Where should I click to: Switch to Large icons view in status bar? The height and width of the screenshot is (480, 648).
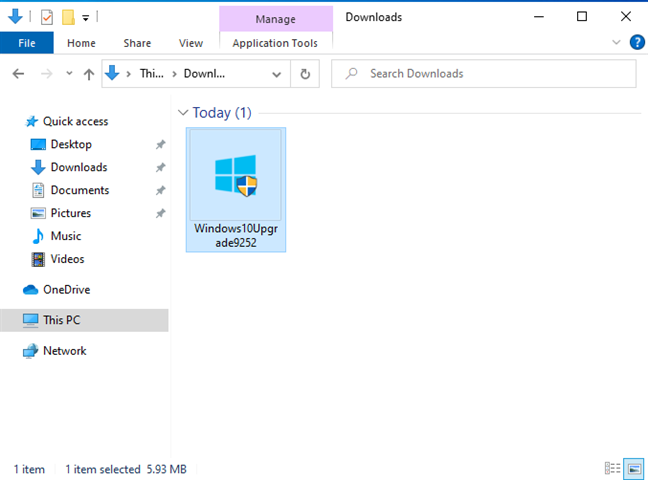click(x=634, y=468)
